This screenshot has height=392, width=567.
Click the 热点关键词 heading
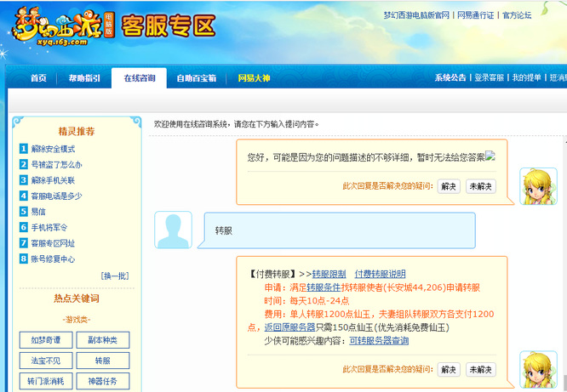click(x=77, y=298)
